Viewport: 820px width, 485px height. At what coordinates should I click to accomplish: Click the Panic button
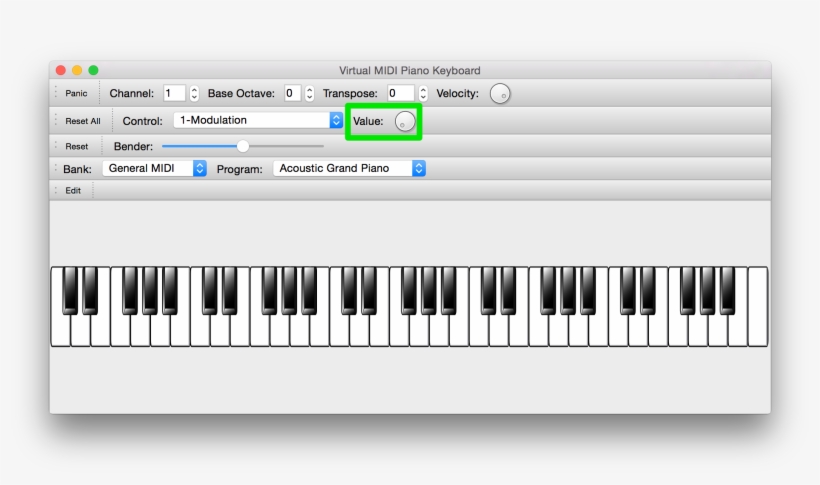coord(76,93)
